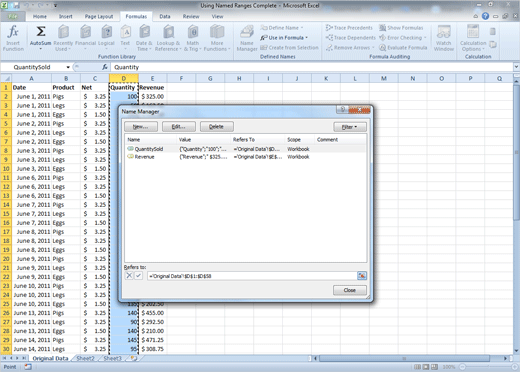Click cell A1 Date header
Viewport: 520px width, 372px height.
click(x=31, y=88)
